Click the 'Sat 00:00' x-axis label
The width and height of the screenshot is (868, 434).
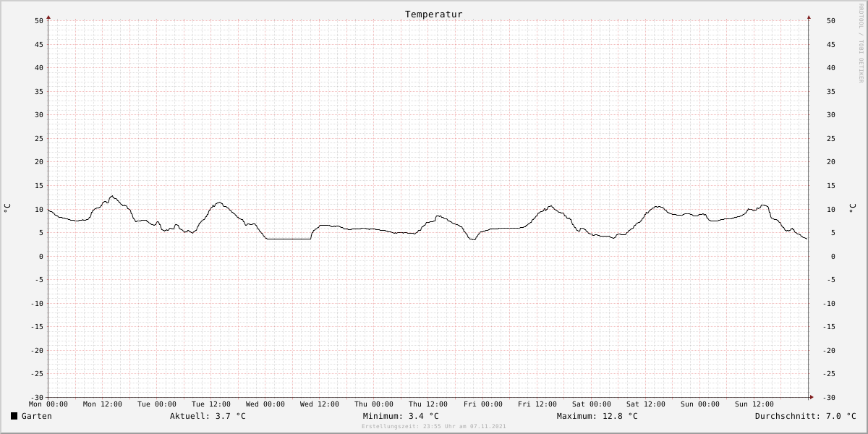[592, 404]
